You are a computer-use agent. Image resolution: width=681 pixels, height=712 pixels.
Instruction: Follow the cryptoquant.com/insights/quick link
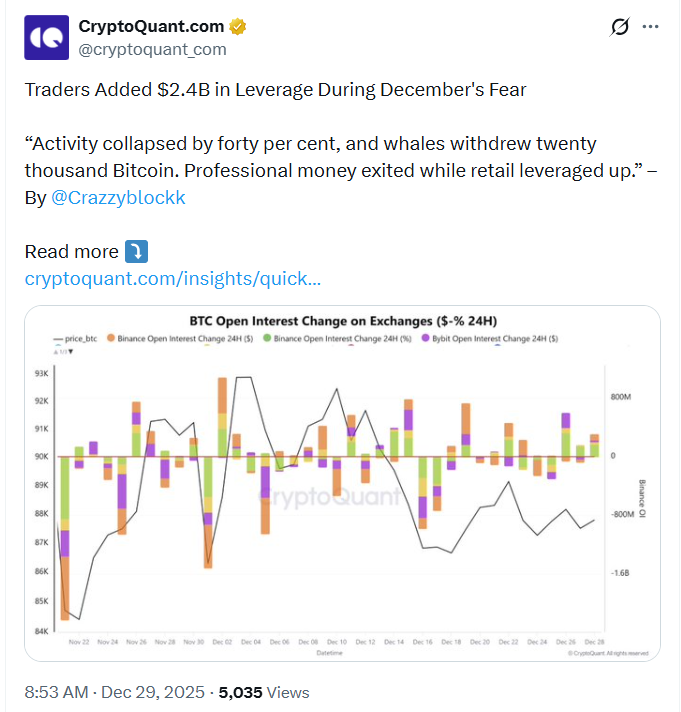(172, 278)
